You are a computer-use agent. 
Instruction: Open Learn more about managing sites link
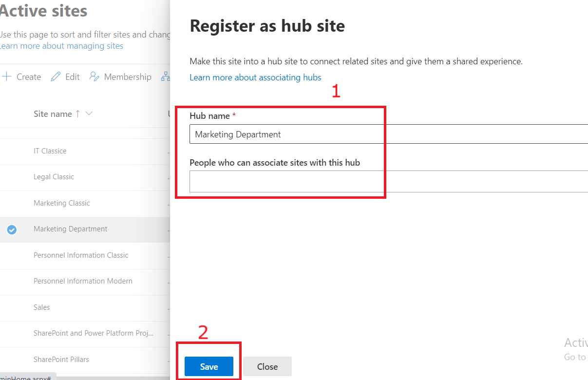coord(61,46)
